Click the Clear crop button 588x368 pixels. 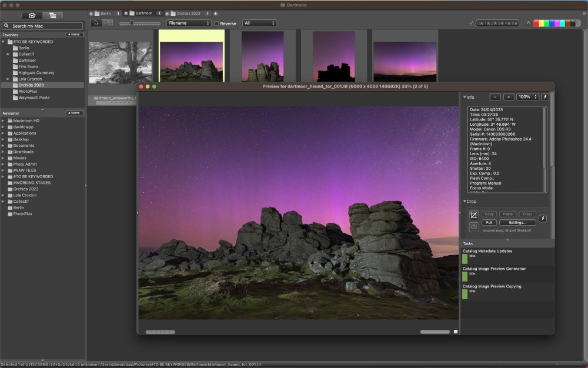pyautogui.click(x=527, y=214)
